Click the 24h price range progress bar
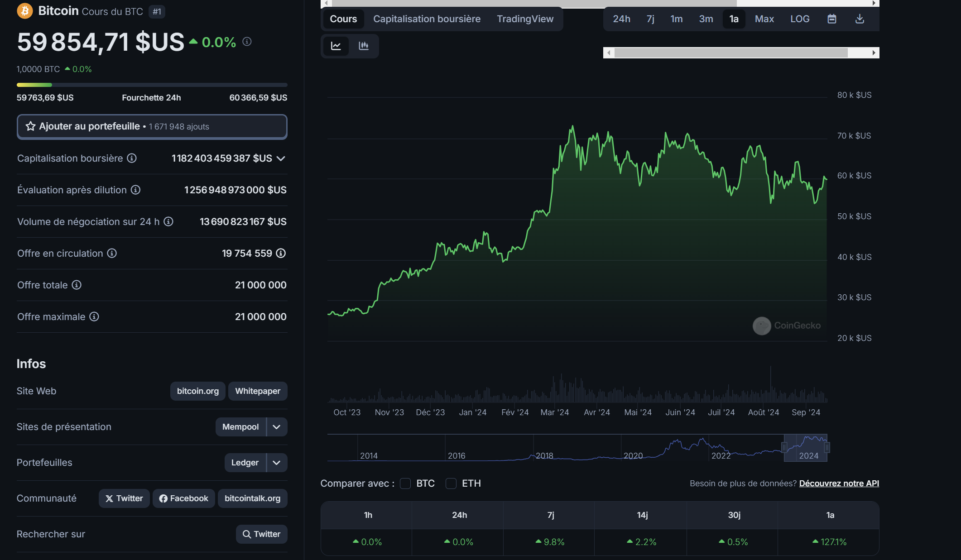Viewport: 961px width, 560px height. [152, 85]
